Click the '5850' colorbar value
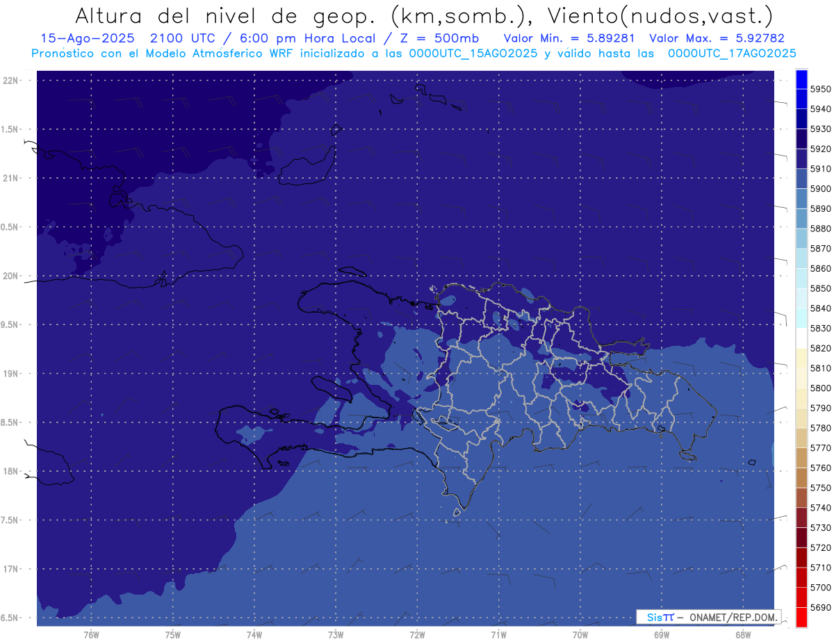 click(x=820, y=288)
